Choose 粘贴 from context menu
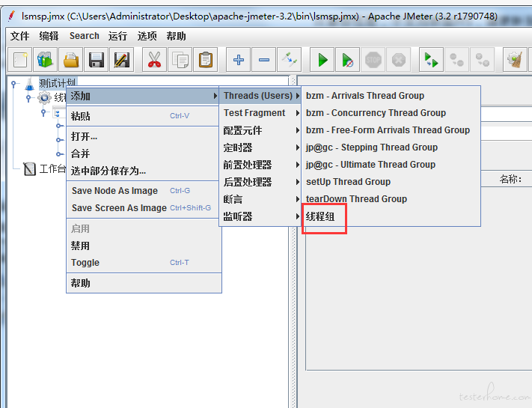 click(x=143, y=116)
